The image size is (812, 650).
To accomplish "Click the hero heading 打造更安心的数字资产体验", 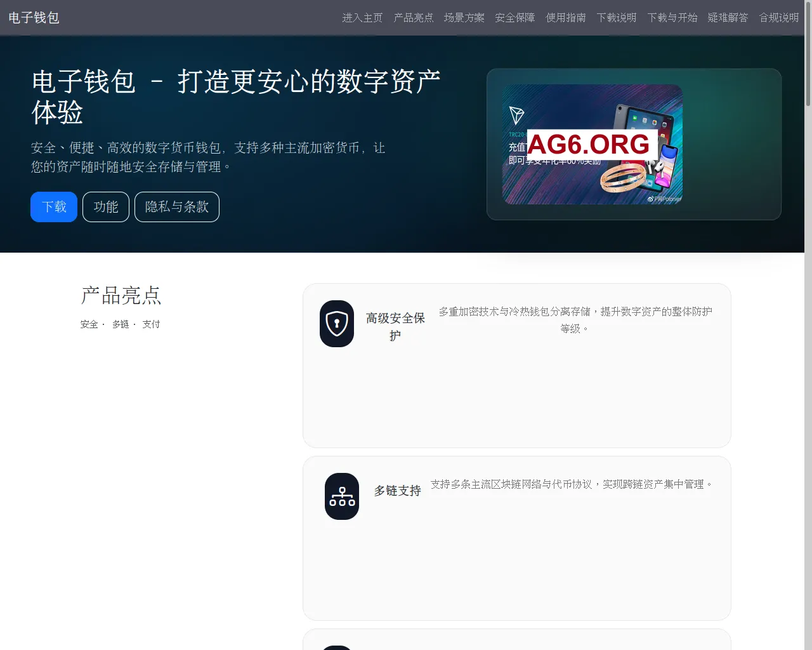I will click(x=236, y=97).
